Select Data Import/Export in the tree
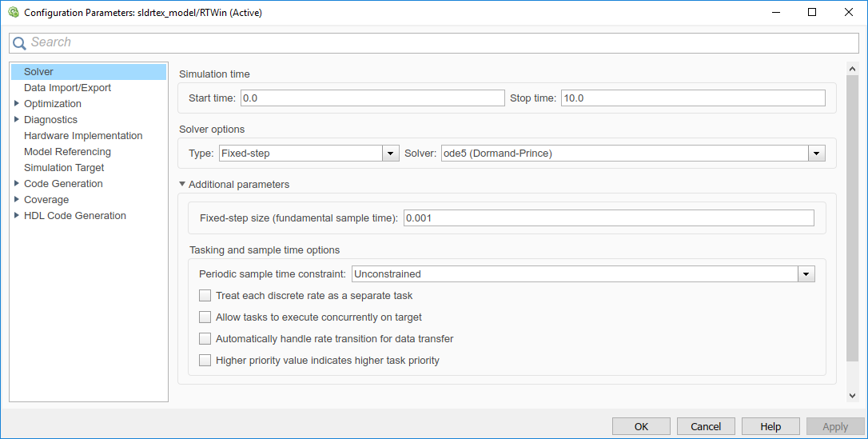The image size is (868, 439). 67,88
